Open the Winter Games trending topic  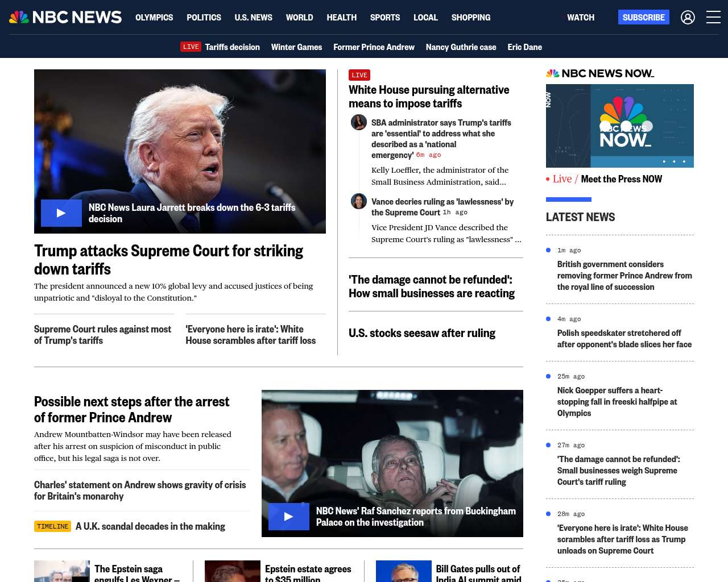pos(296,47)
